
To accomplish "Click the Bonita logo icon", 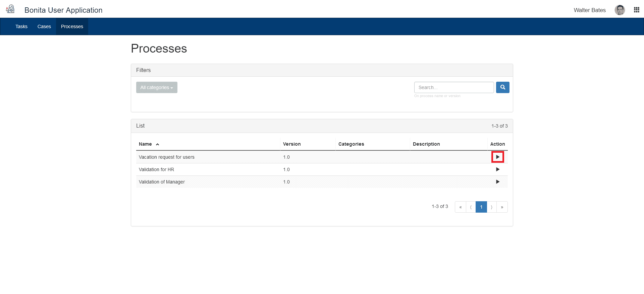I will [x=10, y=9].
